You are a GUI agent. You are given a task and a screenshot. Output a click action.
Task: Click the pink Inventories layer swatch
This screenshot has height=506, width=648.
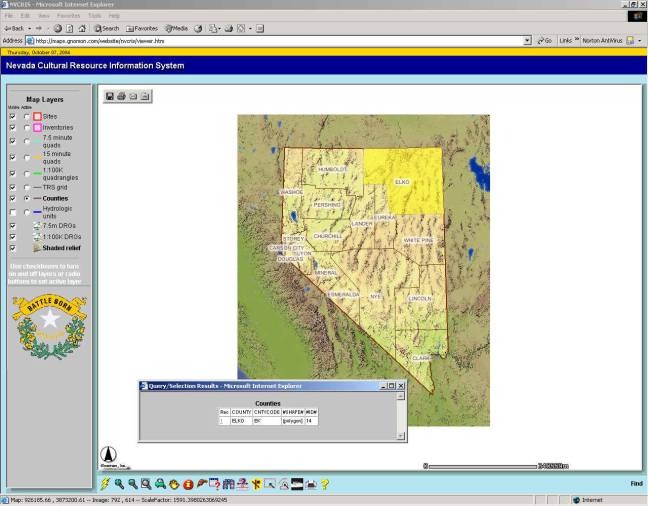pyautogui.click(x=37, y=128)
